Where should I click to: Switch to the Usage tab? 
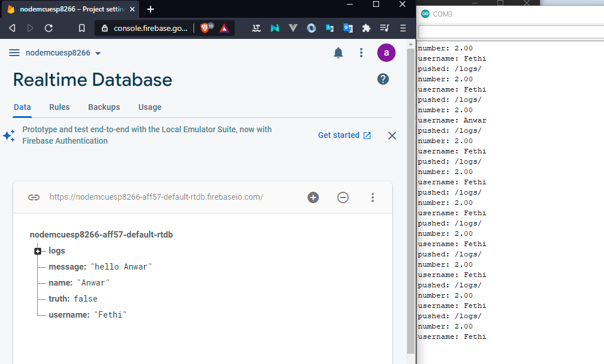pyautogui.click(x=150, y=107)
